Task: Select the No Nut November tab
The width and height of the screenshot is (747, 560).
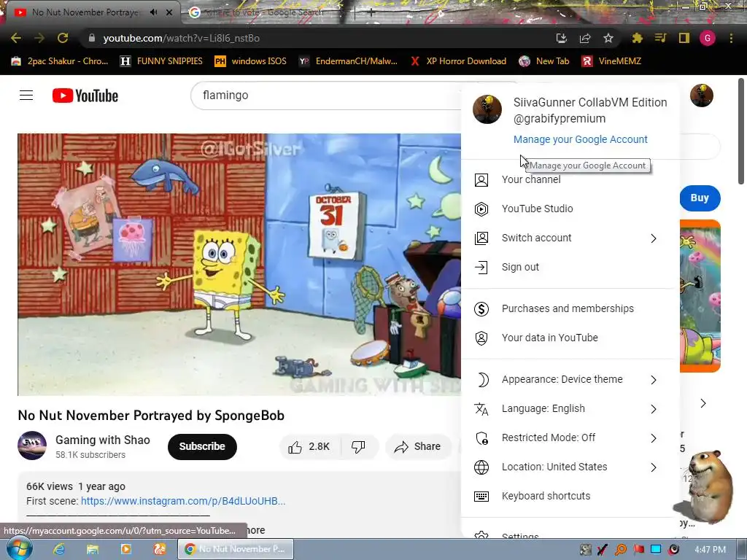Action: pyautogui.click(x=85, y=12)
